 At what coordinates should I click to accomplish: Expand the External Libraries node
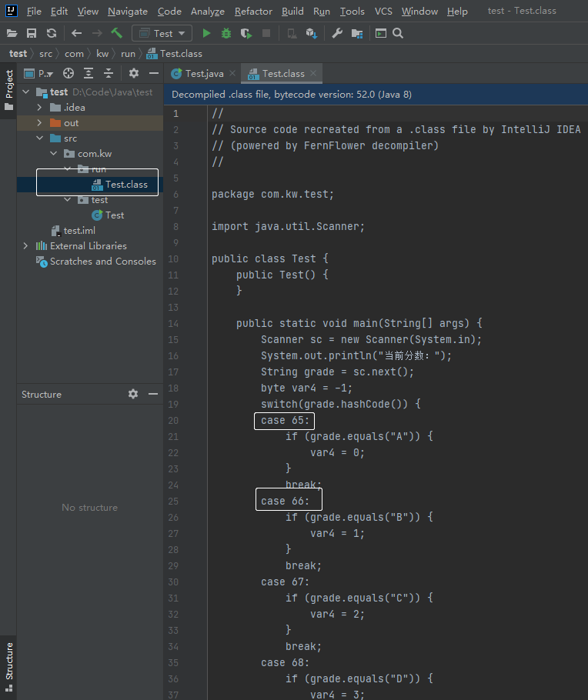tap(26, 246)
